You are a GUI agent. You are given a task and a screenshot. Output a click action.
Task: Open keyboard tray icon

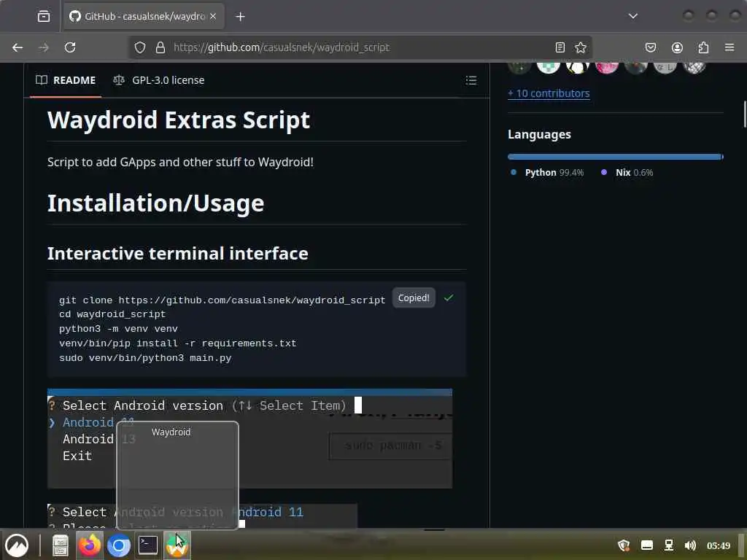pyautogui.click(x=646, y=545)
